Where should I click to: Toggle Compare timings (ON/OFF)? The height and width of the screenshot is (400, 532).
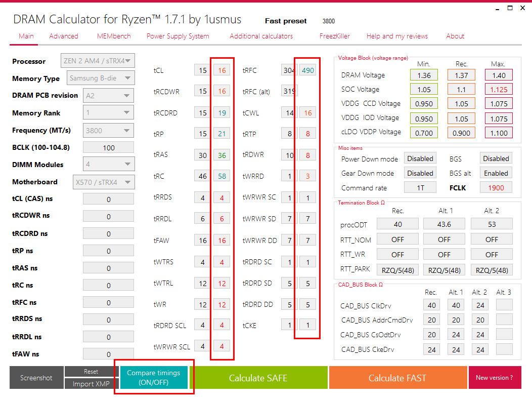click(154, 377)
